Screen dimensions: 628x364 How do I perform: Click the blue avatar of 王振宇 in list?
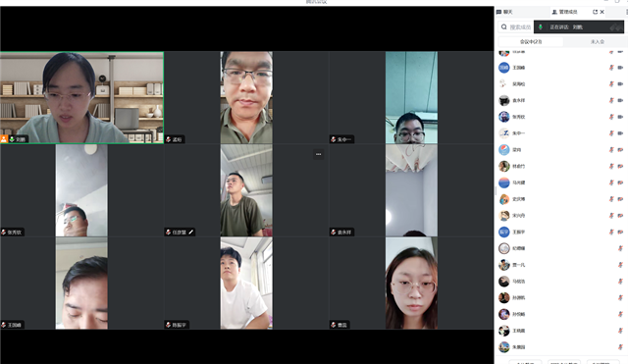coord(503,232)
